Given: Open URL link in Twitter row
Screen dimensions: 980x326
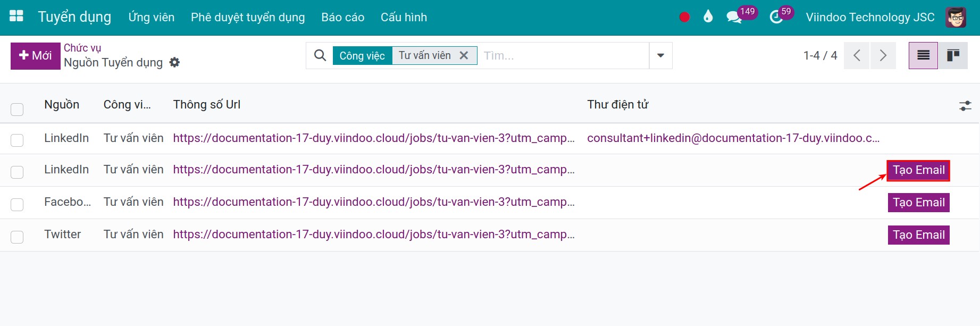Looking at the screenshot, I should pyautogui.click(x=374, y=235).
